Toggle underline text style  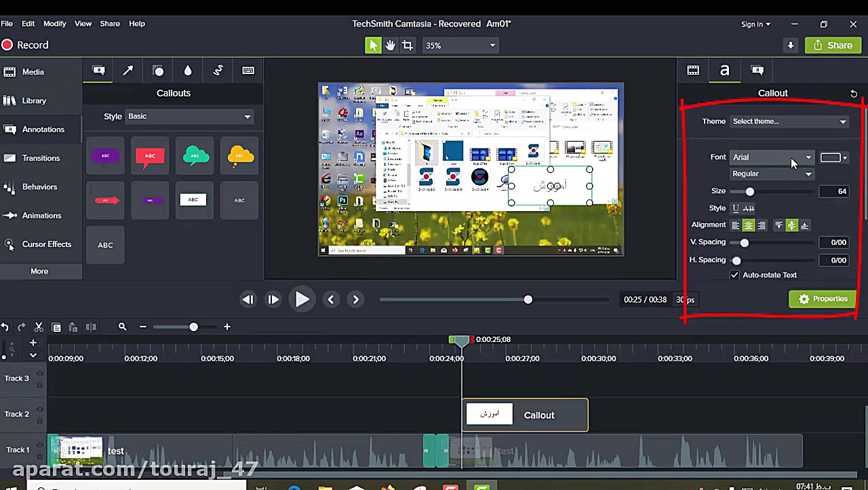(736, 208)
